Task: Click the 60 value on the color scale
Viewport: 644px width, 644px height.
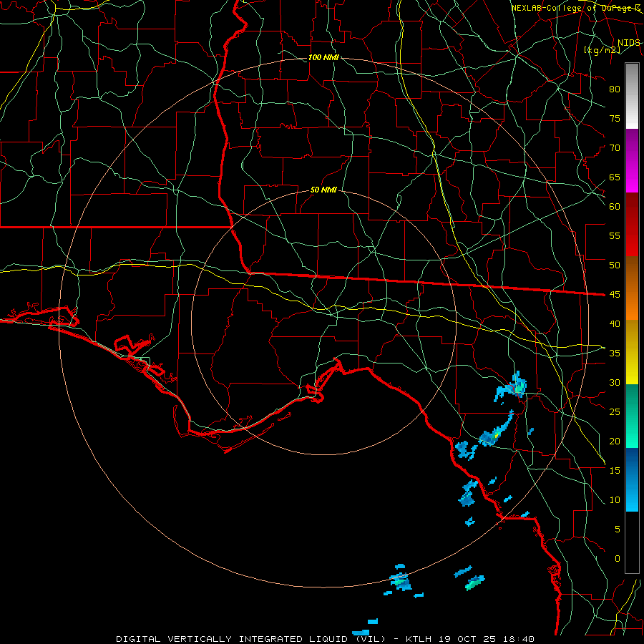Action: pyautogui.click(x=615, y=207)
